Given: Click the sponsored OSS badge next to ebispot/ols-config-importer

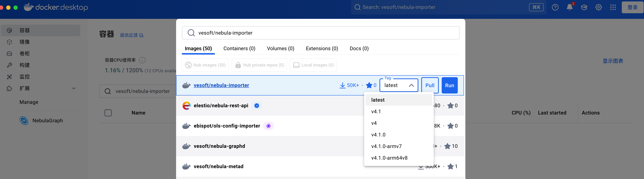Looking at the screenshot, I should 268,126.
